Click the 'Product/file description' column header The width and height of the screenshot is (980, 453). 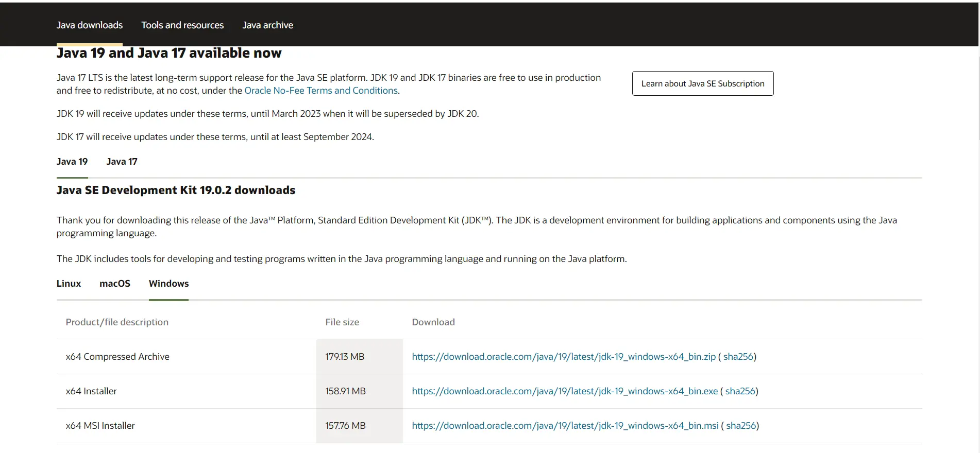(x=117, y=322)
